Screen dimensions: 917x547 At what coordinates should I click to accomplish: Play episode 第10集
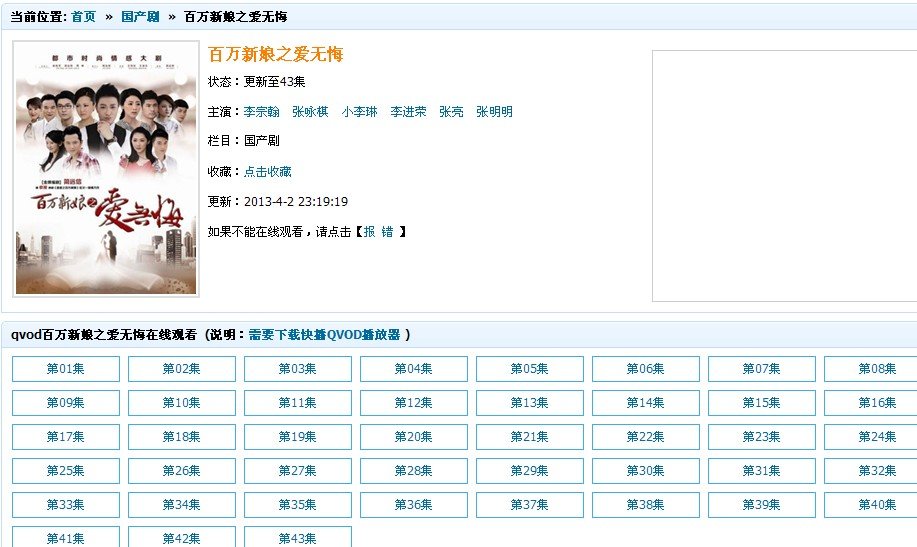[182, 403]
